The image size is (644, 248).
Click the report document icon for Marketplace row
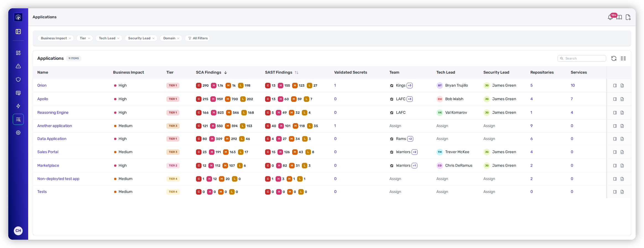click(x=622, y=166)
